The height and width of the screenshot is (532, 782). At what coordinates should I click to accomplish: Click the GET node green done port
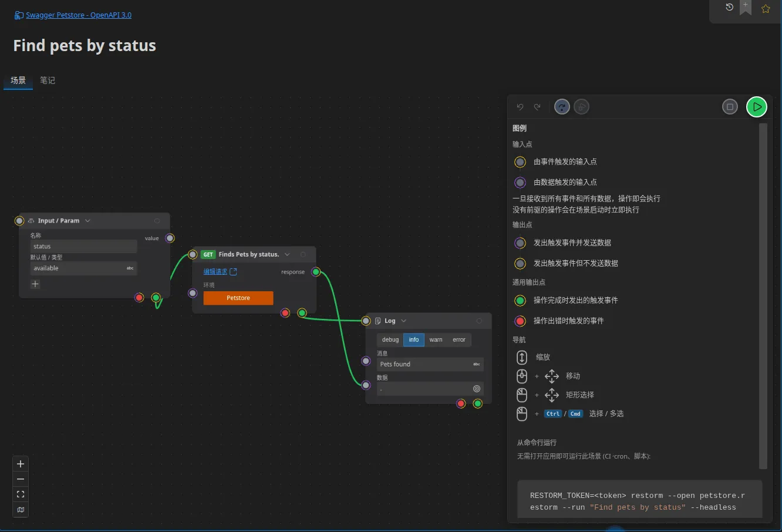pyautogui.click(x=302, y=313)
